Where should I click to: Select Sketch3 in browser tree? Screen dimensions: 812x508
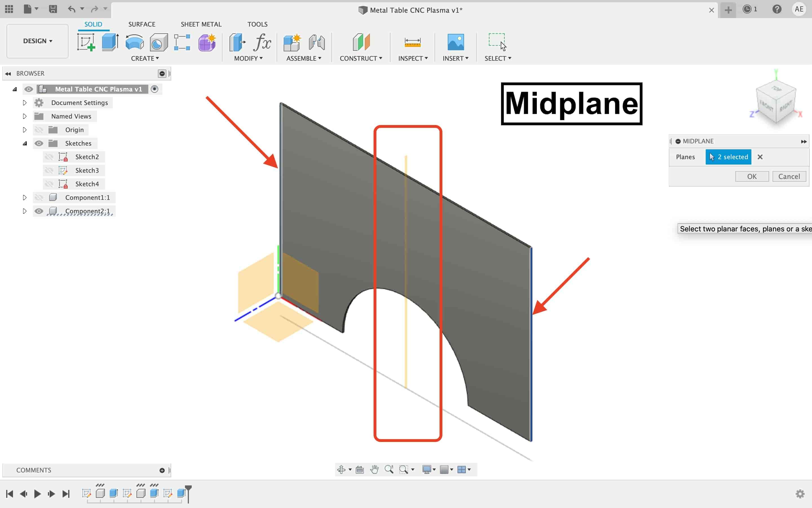coord(87,170)
